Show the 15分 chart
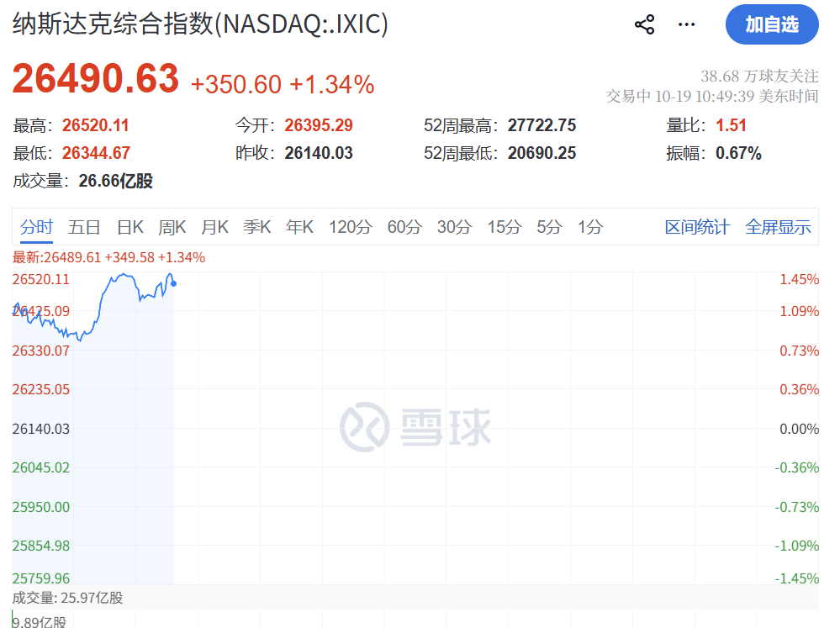This screenshot has height=628, width=840. click(x=505, y=227)
